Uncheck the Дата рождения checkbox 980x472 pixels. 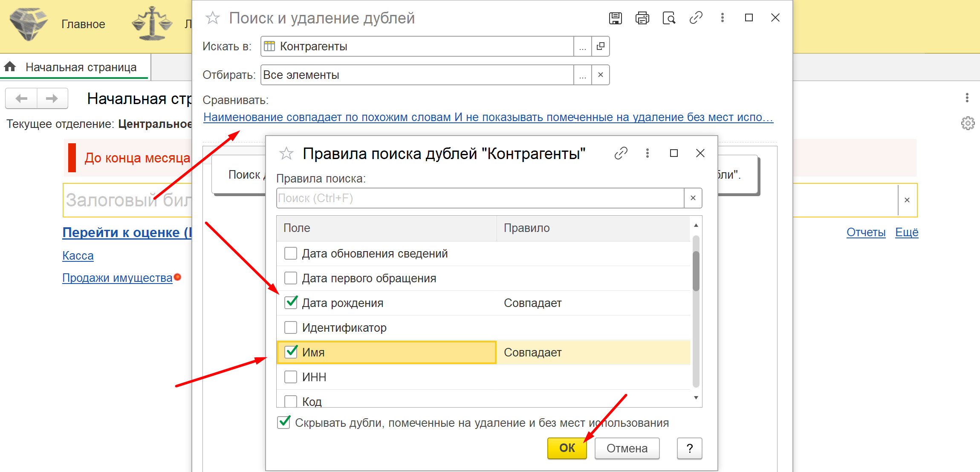point(291,303)
